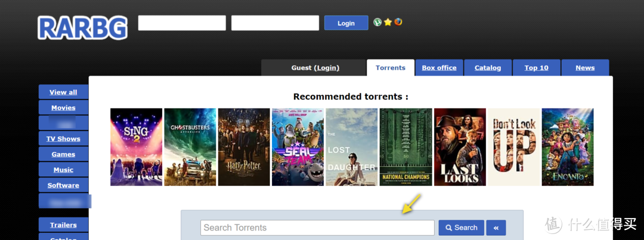Click the uTorrent icon near Login
Image resolution: width=644 pixels, height=240 pixels.
[x=377, y=22]
